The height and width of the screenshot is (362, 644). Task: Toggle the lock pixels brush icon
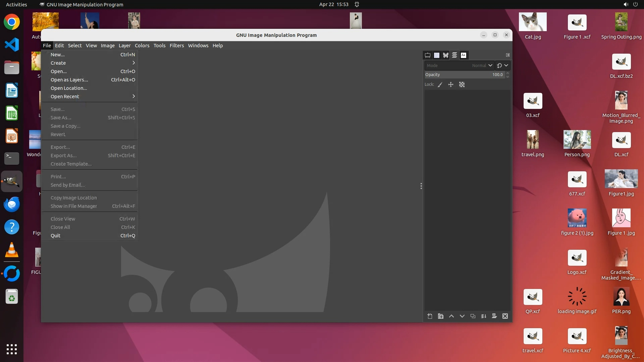click(440, 85)
